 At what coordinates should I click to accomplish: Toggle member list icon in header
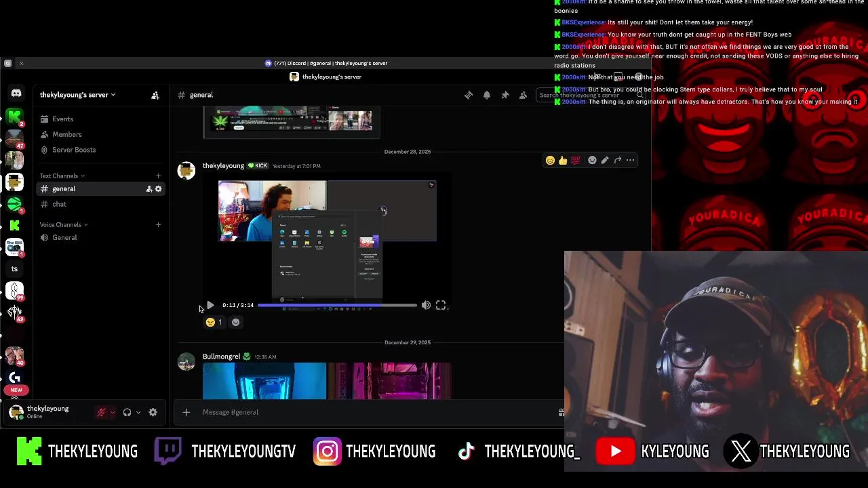523,95
